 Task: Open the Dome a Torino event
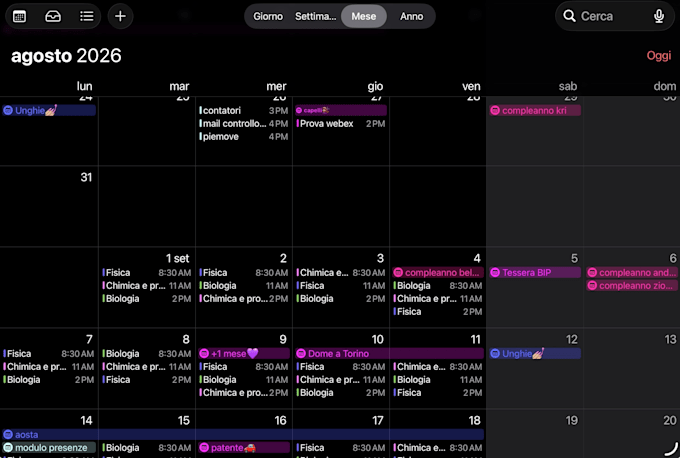pyautogui.click(x=389, y=354)
